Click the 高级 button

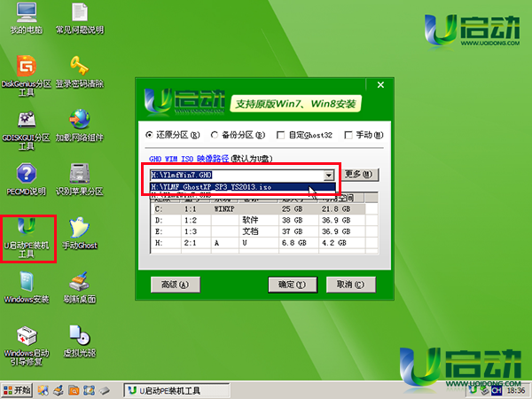(x=168, y=285)
